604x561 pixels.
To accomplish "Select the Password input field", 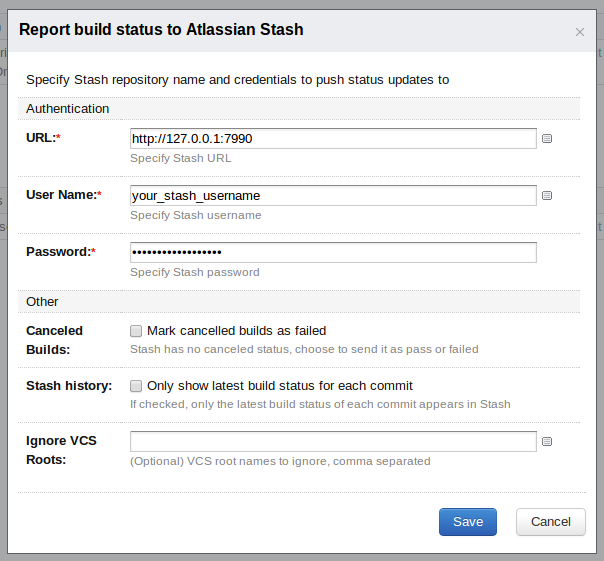I will pos(333,252).
